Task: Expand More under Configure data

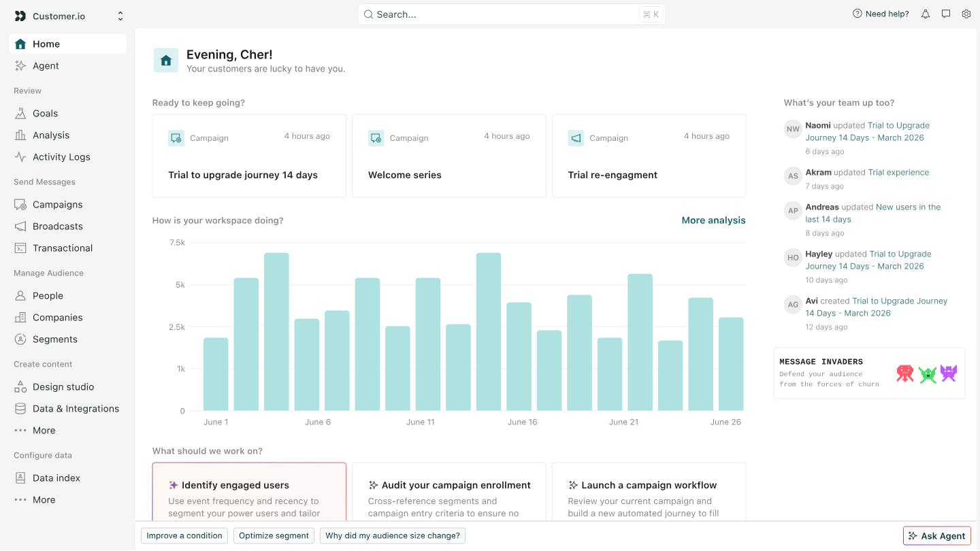Action: (44, 500)
